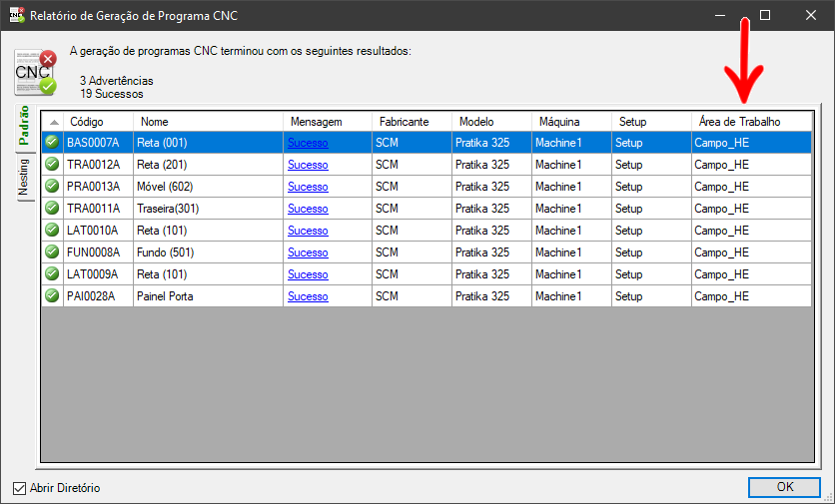
Task: Click the Reta (201) name cell
Action: click(x=208, y=165)
